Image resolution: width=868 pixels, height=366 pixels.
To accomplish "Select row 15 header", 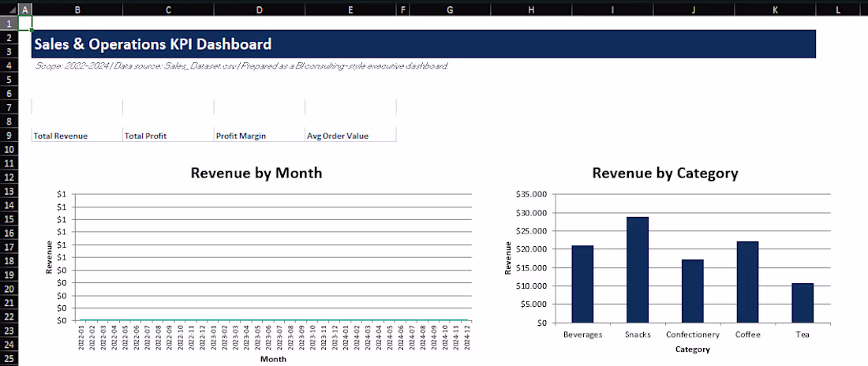I will (x=9, y=219).
